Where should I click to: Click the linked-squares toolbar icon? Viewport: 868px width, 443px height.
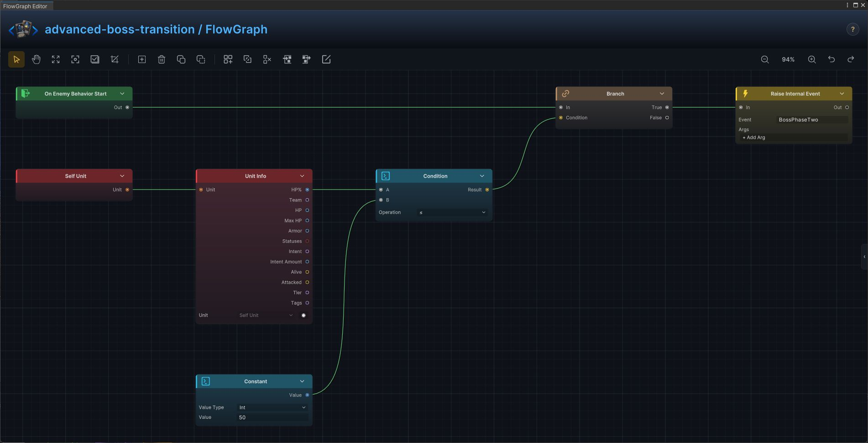tap(248, 59)
